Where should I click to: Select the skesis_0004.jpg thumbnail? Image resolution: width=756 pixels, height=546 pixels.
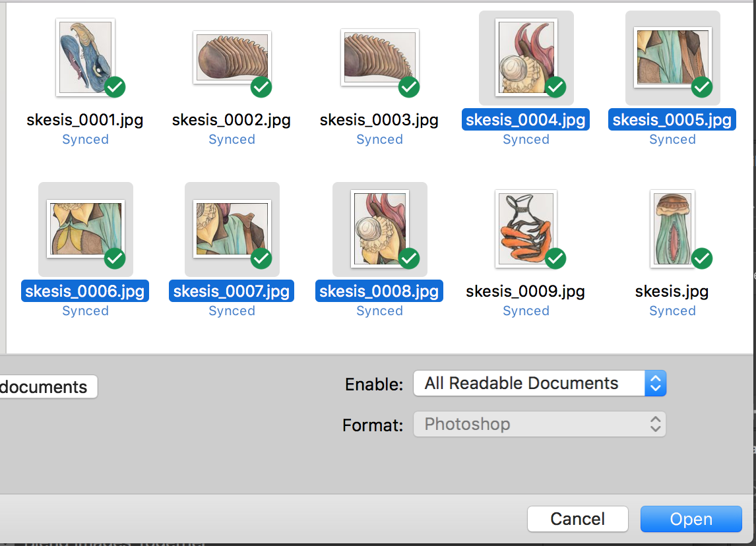526,58
